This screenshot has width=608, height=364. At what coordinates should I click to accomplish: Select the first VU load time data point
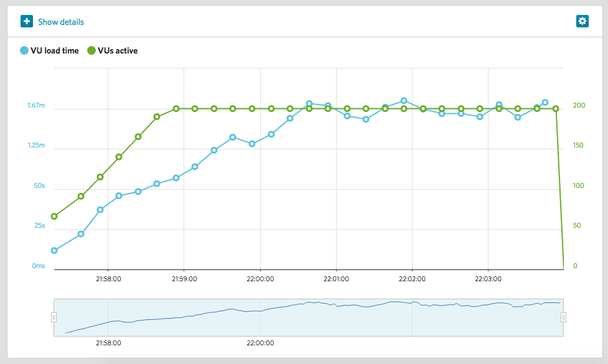click(54, 251)
